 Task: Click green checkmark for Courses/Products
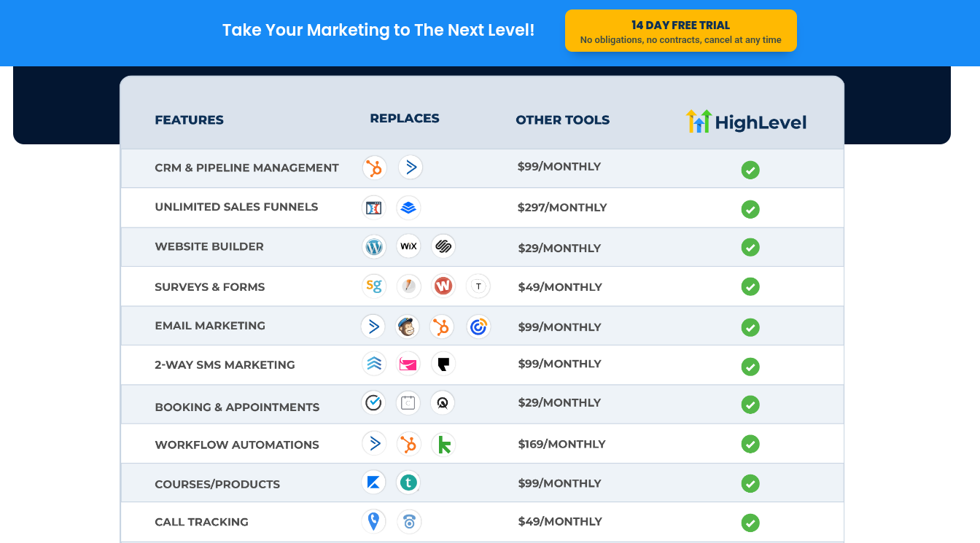750,483
